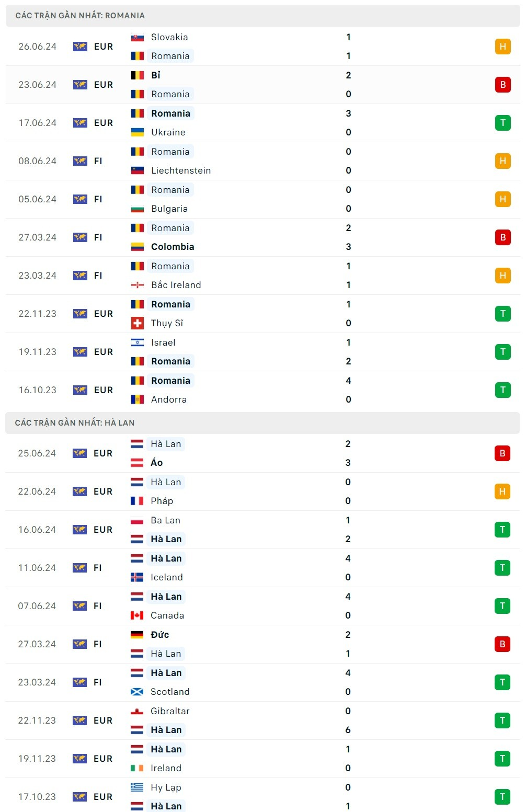
Task: Open the Liechtenstein team link
Action: [181, 170]
